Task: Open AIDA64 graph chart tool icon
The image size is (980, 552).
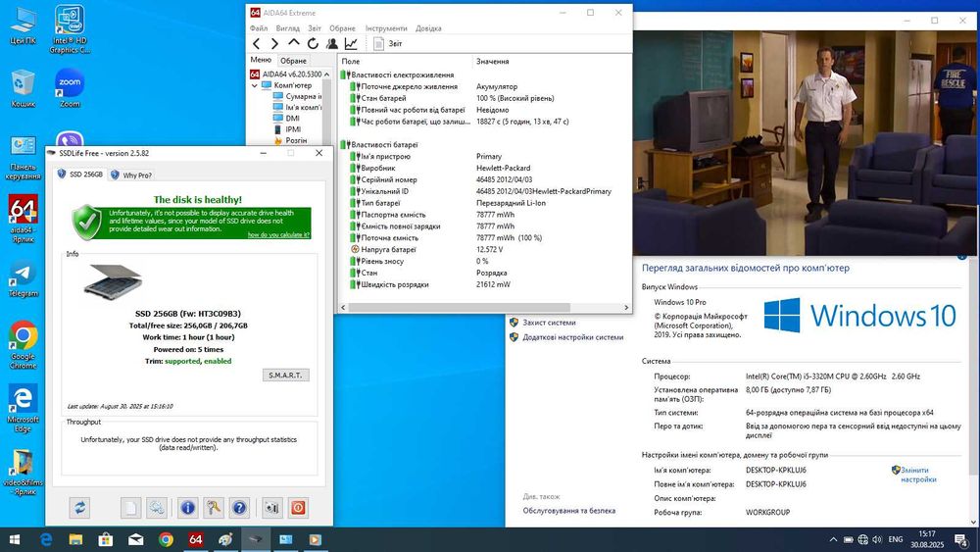Action: coord(351,43)
